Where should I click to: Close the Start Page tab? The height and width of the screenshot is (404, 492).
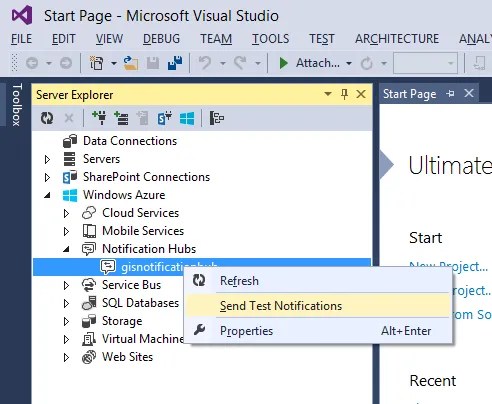pyautogui.click(x=469, y=93)
